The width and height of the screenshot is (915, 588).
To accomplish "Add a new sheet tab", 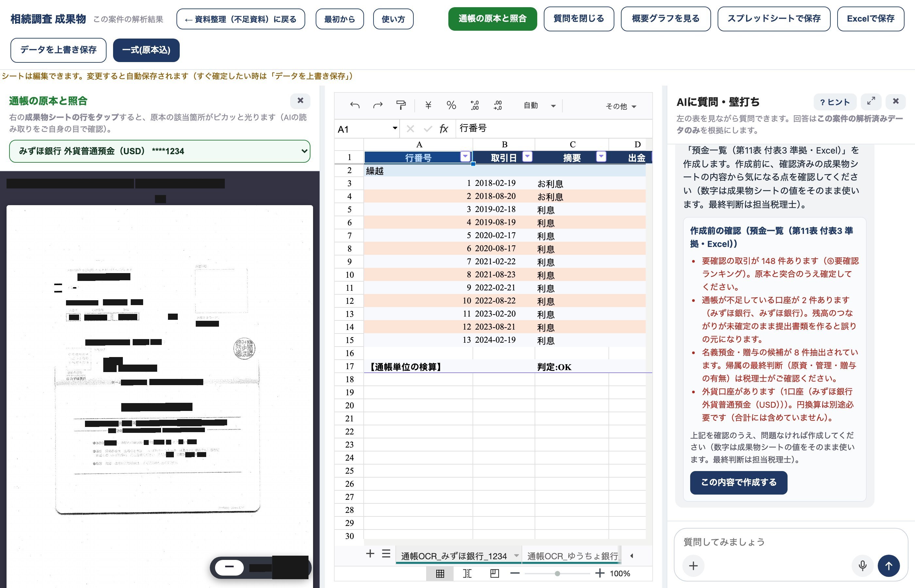I will [370, 554].
